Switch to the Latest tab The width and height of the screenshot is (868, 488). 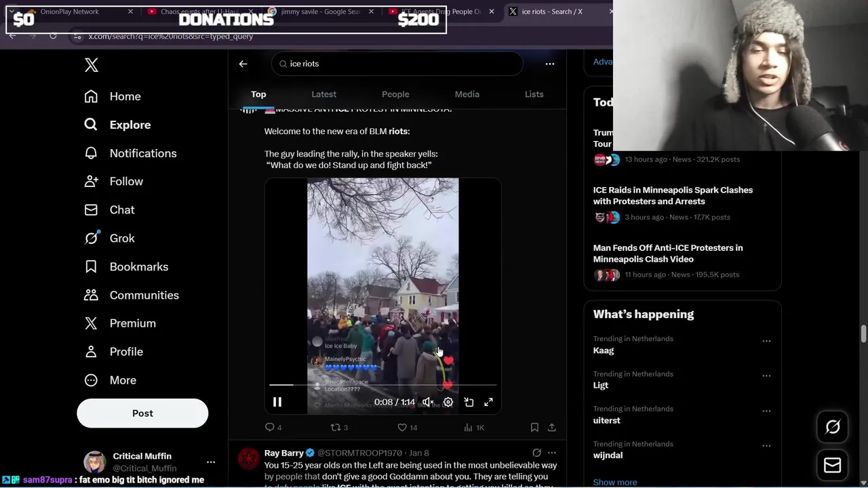[323, 94]
